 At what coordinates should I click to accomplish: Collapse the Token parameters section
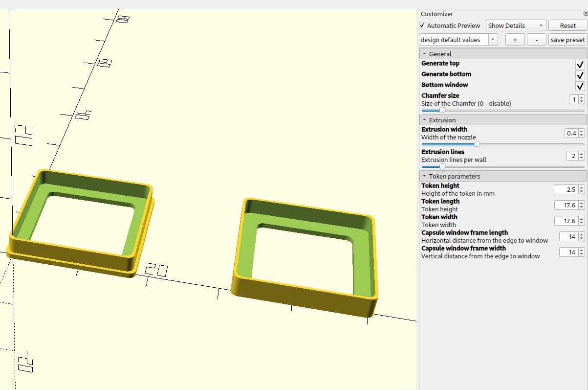pos(503,176)
